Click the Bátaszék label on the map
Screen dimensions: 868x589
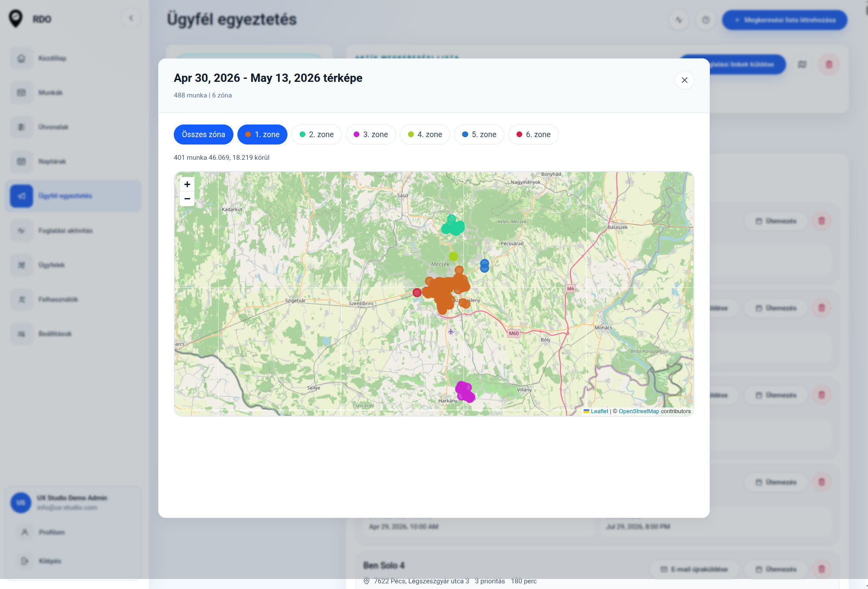pos(618,227)
